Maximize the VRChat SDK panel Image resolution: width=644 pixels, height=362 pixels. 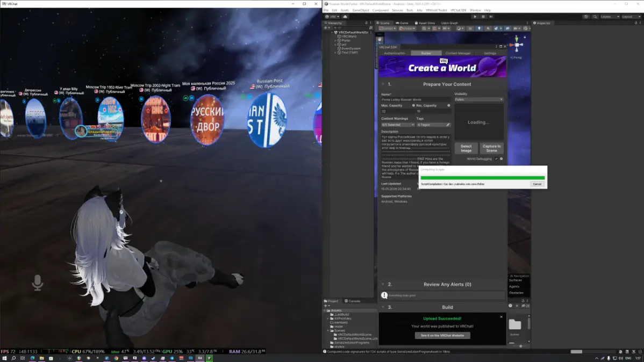(500, 47)
